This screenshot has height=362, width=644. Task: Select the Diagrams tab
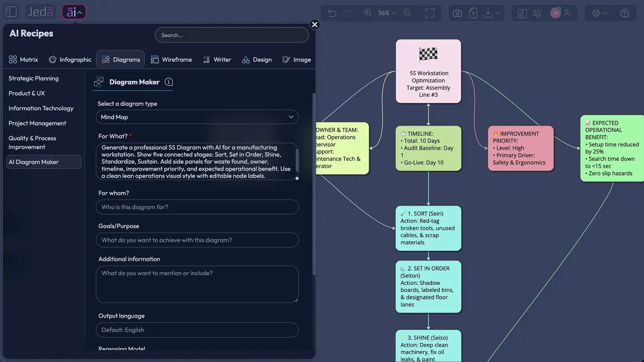(x=121, y=60)
